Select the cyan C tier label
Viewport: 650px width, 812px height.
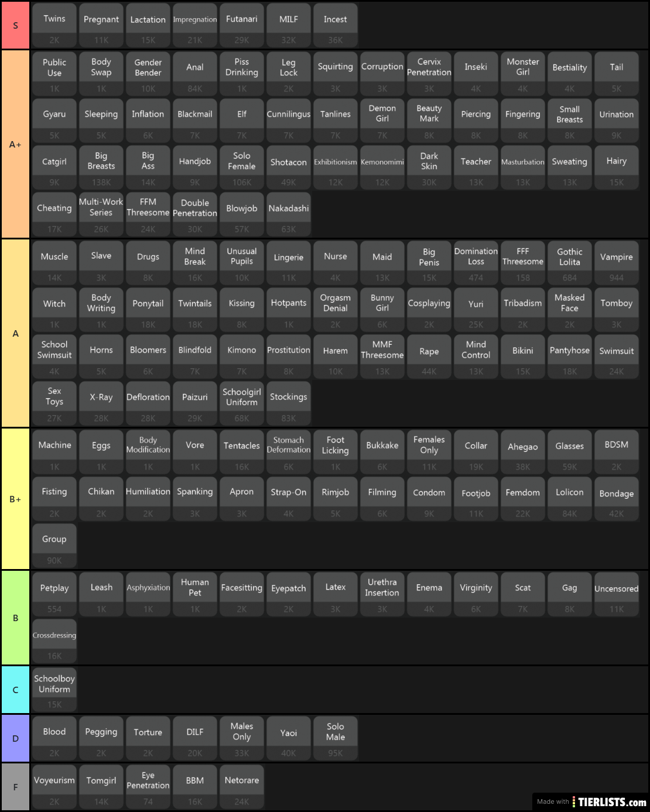pos(15,690)
